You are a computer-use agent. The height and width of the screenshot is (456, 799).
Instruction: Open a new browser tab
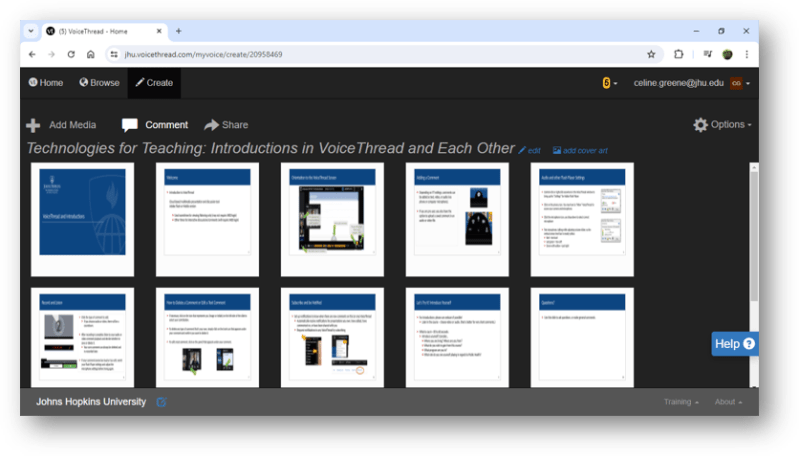178,31
